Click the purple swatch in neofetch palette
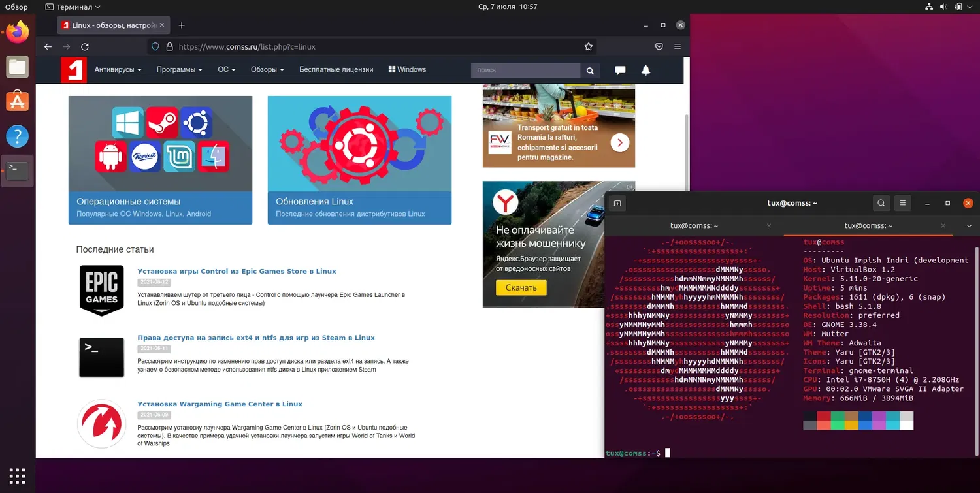The width and height of the screenshot is (980, 493). (x=879, y=416)
